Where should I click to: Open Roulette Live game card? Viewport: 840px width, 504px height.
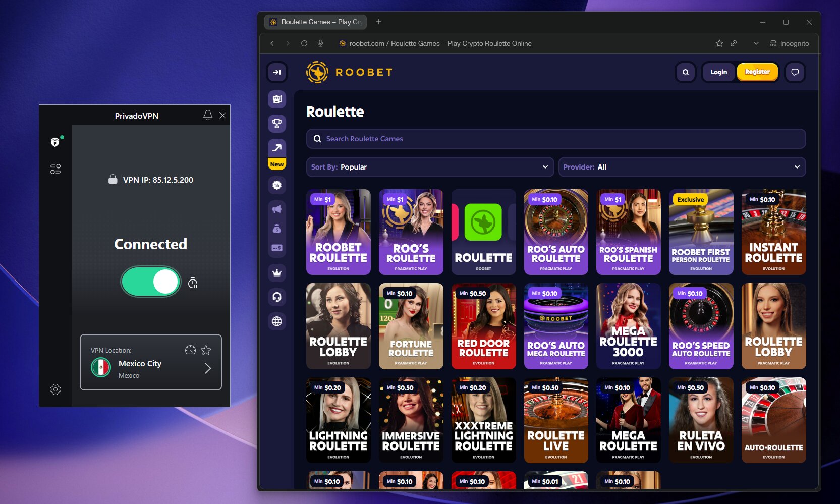pos(556,420)
